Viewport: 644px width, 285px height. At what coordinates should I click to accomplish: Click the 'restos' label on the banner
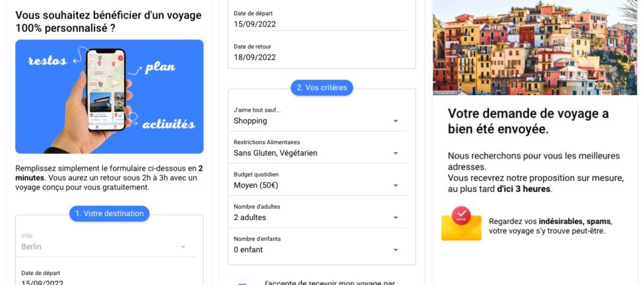pyautogui.click(x=48, y=61)
